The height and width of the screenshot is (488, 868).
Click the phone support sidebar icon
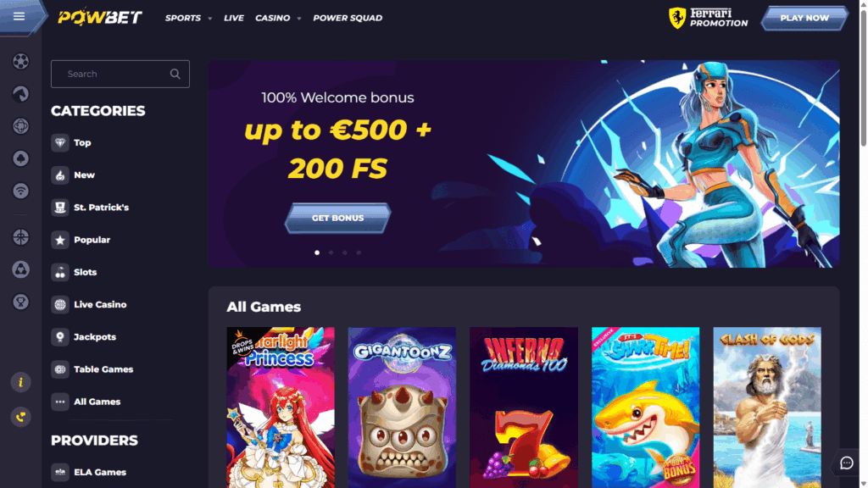tap(20, 417)
